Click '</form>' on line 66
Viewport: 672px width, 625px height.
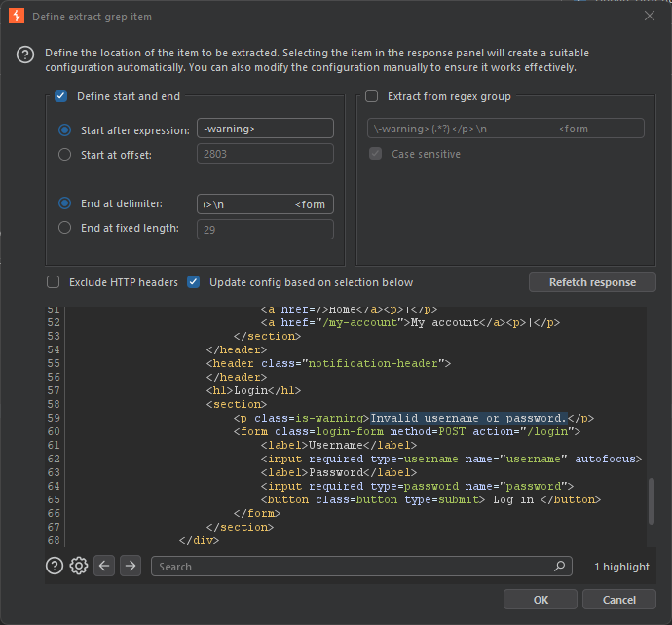[257, 513]
